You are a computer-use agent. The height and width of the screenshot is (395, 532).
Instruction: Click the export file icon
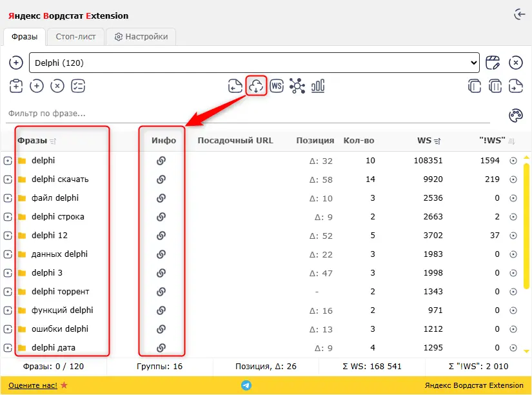[516, 86]
